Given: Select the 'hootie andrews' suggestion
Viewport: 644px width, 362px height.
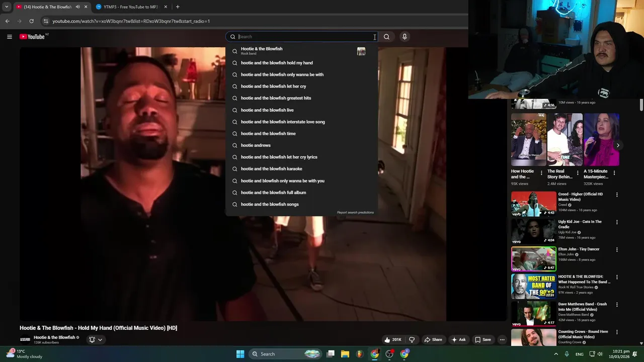Looking at the screenshot, I should pos(301,145).
